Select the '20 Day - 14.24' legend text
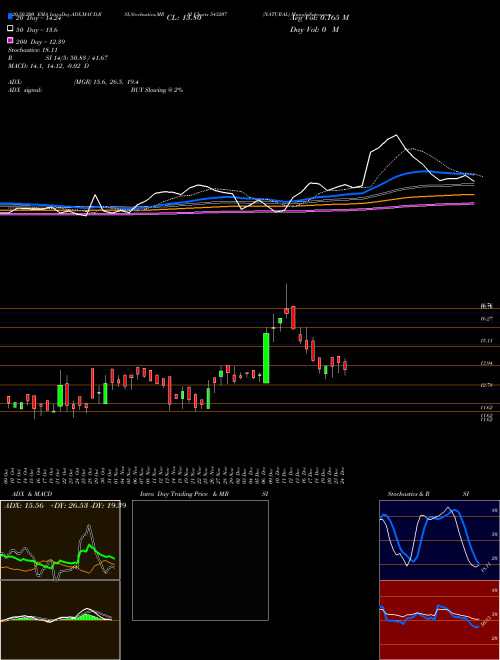Image resolution: width=500 pixels, height=660 pixels. pyautogui.click(x=39, y=18)
